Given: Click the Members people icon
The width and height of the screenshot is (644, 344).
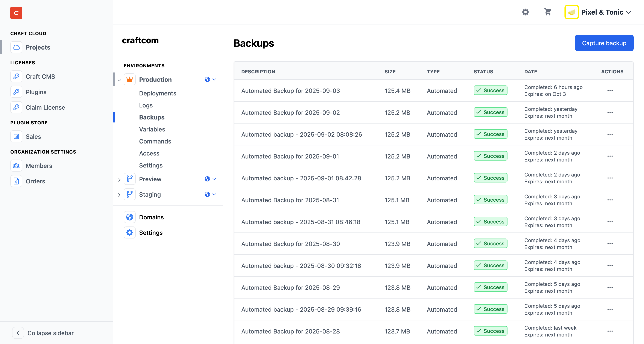Looking at the screenshot, I should coord(16,166).
